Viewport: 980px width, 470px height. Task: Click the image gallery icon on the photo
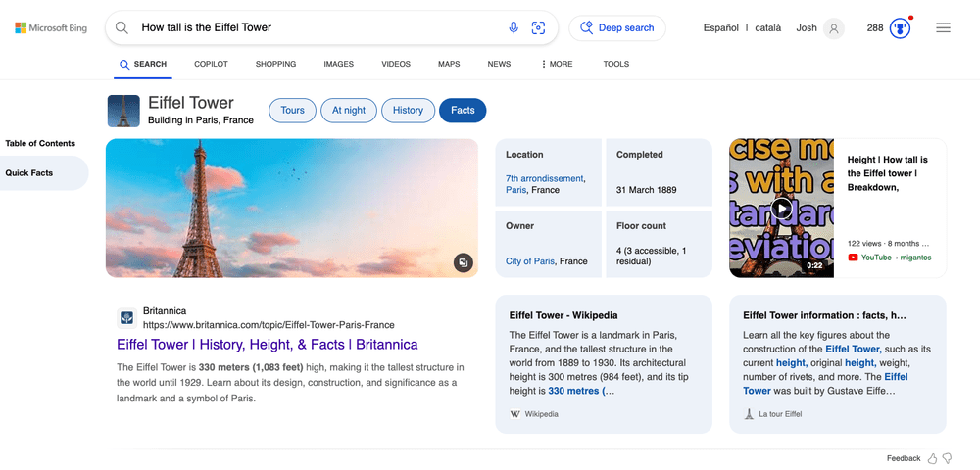point(464,262)
